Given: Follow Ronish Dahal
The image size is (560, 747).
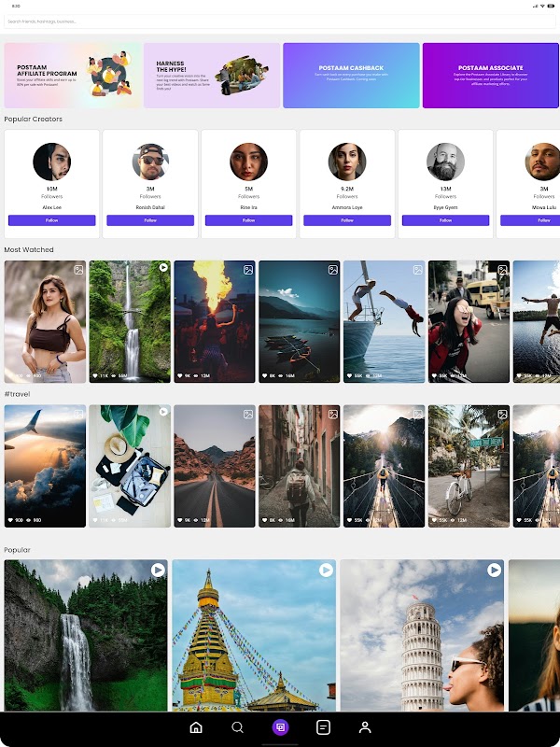Looking at the screenshot, I should pos(150,220).
